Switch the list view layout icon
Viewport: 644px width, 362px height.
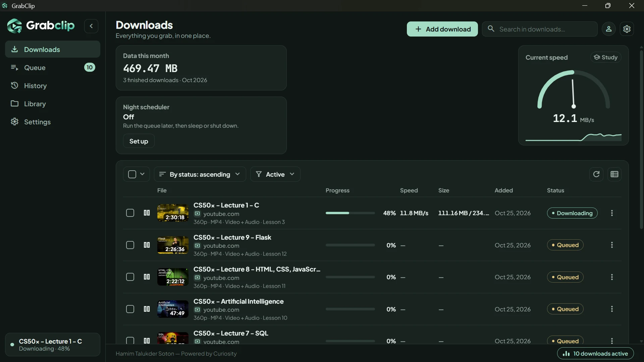click(x=614, y=174)
